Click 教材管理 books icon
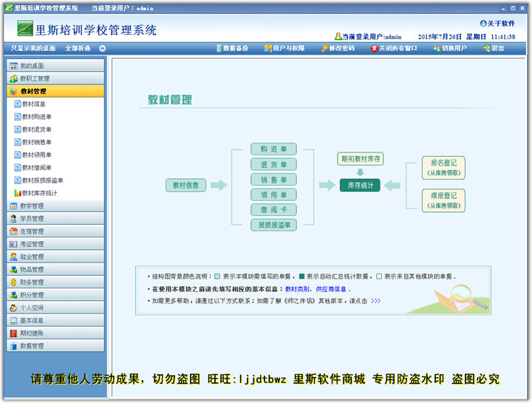The image size is (532, 403). (x=13, y=92)
